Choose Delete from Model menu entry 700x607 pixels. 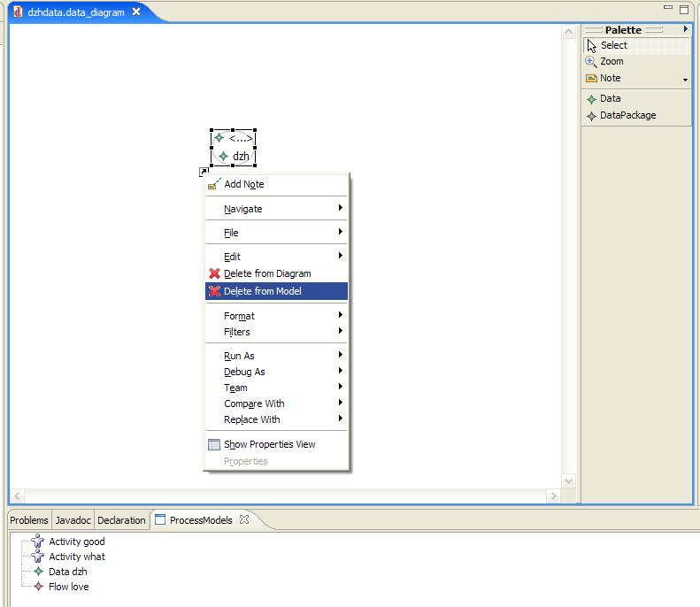pos(262,291)
